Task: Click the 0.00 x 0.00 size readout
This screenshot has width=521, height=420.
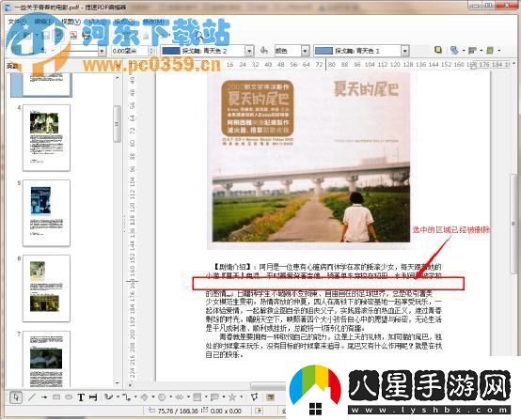Action: [226, 411]
